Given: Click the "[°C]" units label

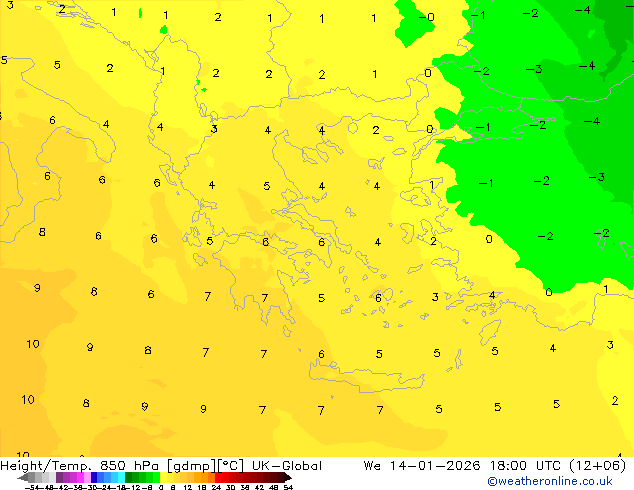Looking at the screenshot, I should 231,466.
